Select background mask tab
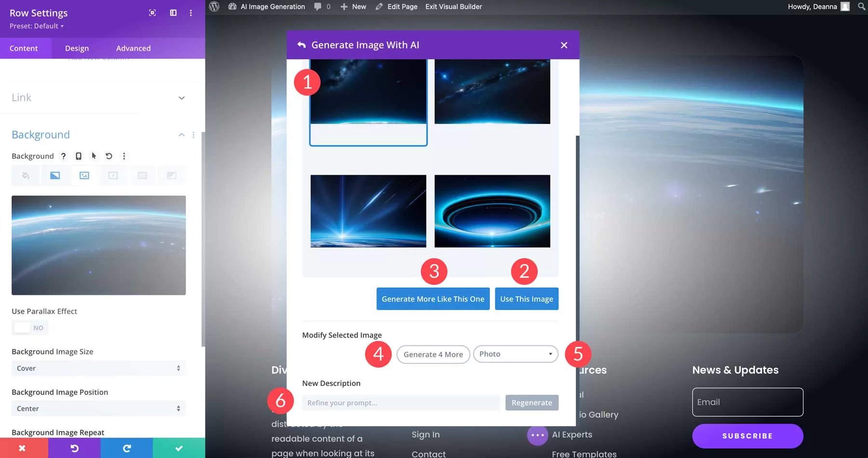The height and width of the screenshot is (458, 868). pyautogui.click(x=172, y=176)
